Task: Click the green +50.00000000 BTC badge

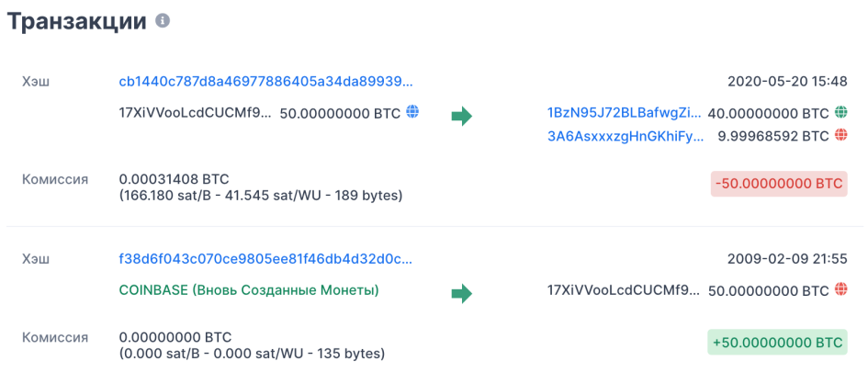Action: point(777,343)
